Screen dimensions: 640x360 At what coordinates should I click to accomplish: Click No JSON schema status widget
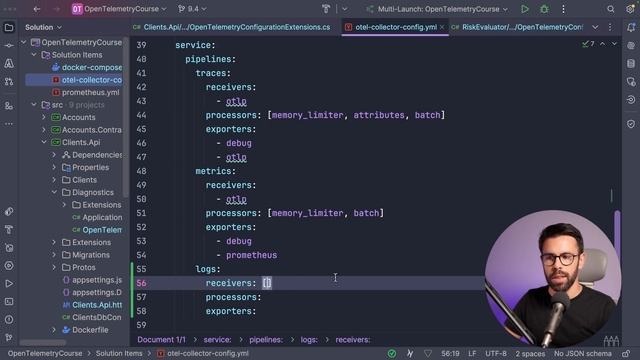point(582,353)
